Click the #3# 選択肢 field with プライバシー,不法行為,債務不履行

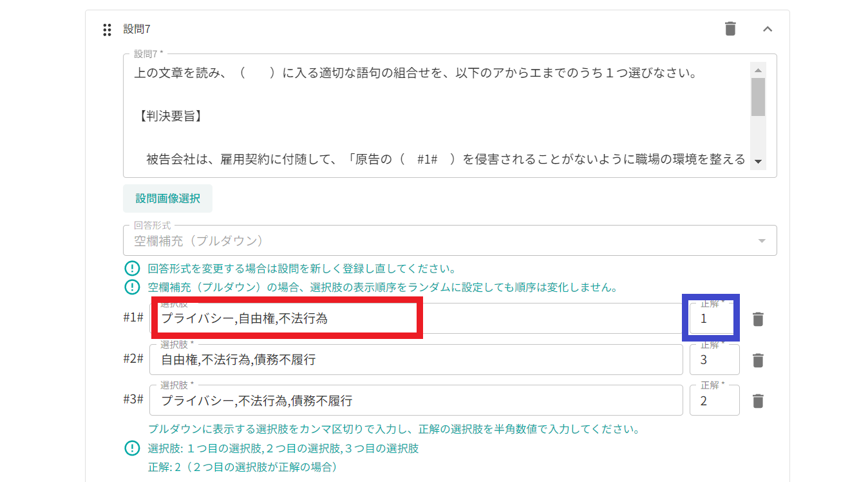(416, 400)
